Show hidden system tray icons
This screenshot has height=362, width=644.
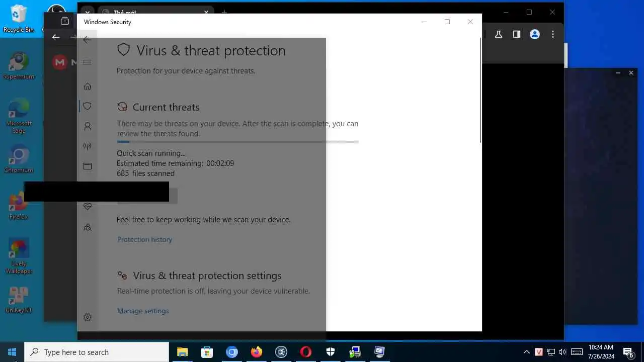tap(526, 352)
